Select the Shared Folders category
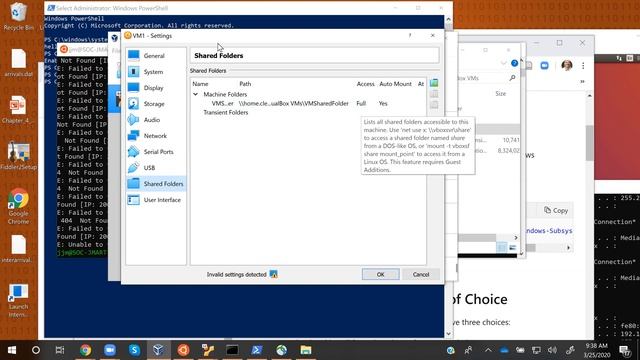The height and width of the screenshot is (360, 640). click(x=156, y=184)
